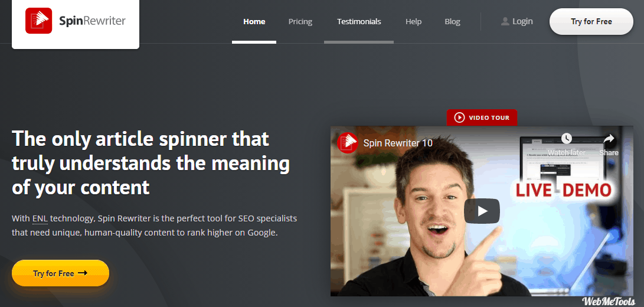The height and width of the screenshot is (307, 644).
Task: Click the Video Tour badge
Action: [482, 117]
